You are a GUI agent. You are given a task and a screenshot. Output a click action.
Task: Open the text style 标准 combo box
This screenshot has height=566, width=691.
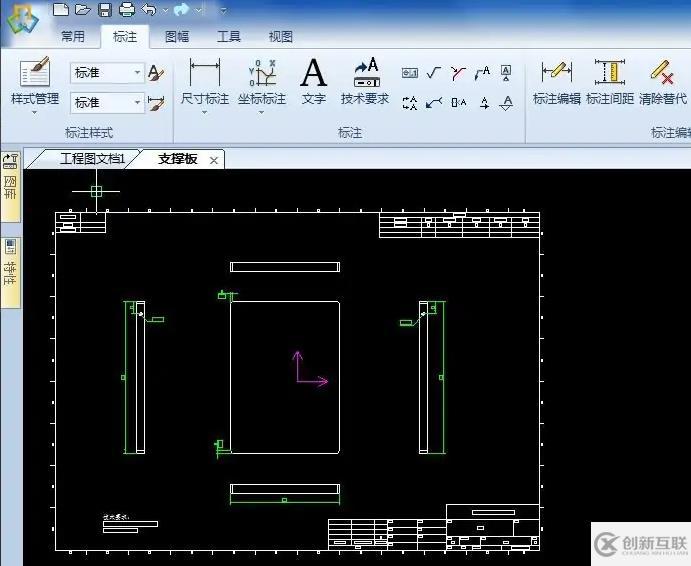(x=107, y=72)
